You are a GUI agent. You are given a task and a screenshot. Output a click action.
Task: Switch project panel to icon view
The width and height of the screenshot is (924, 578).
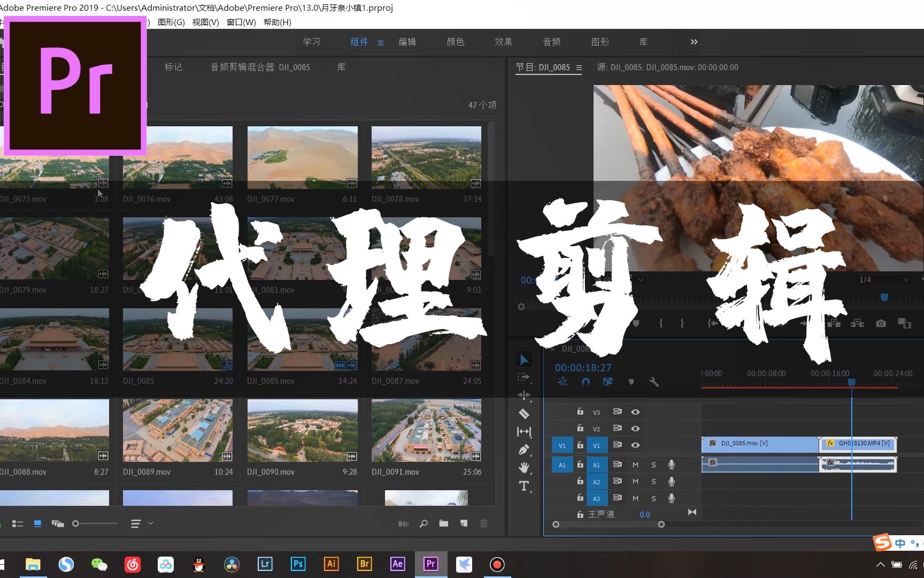[37, 523]
